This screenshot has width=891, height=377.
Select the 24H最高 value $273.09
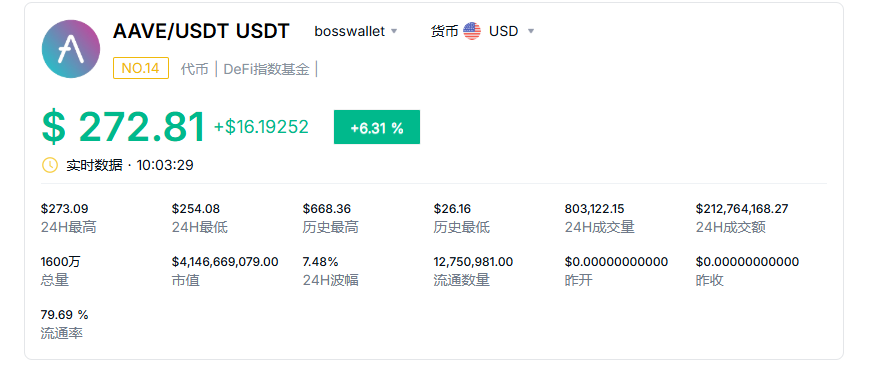click(x=65, y=209)
